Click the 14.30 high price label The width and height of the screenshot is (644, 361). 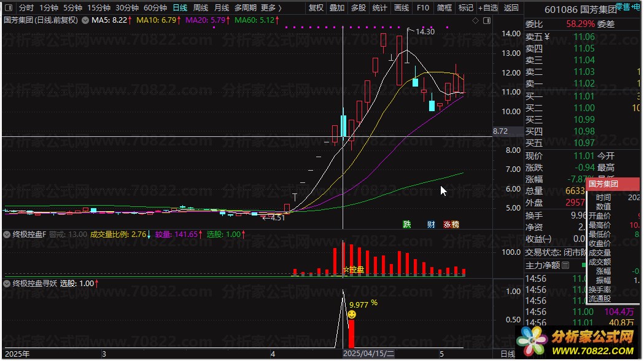pyautogui.click(x=425, y=32)
